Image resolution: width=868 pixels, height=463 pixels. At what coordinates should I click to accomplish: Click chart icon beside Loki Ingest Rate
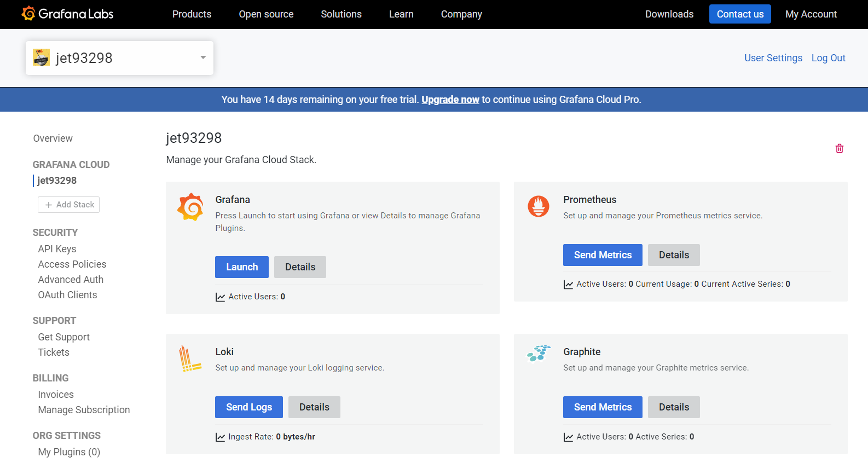pos(220,437)
